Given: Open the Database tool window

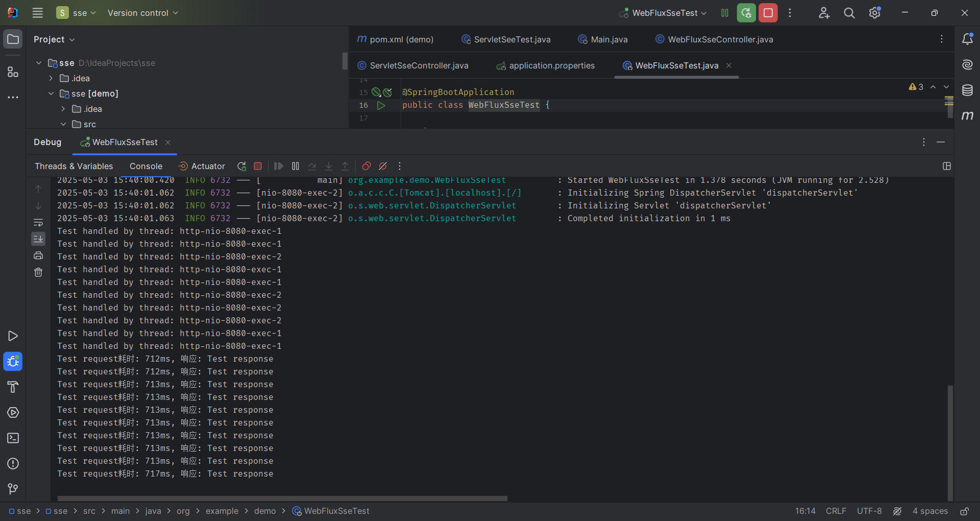Looking at the screenshot, I should (x=967, y=90).
